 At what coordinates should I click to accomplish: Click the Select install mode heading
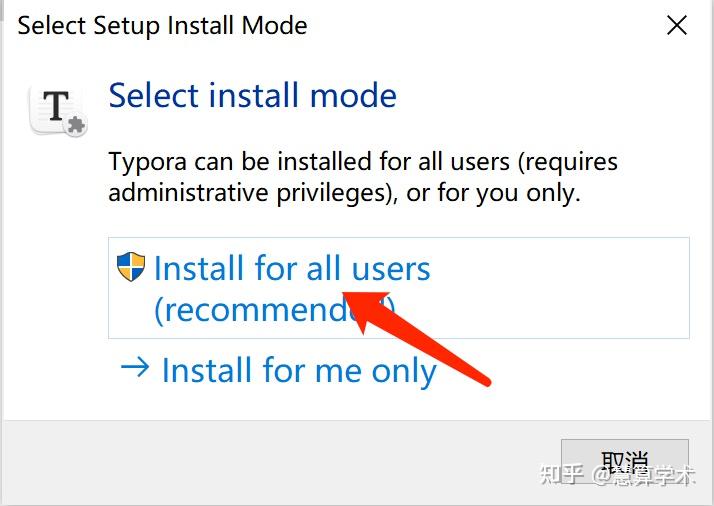pyautogui.click(x=252, y=96)
